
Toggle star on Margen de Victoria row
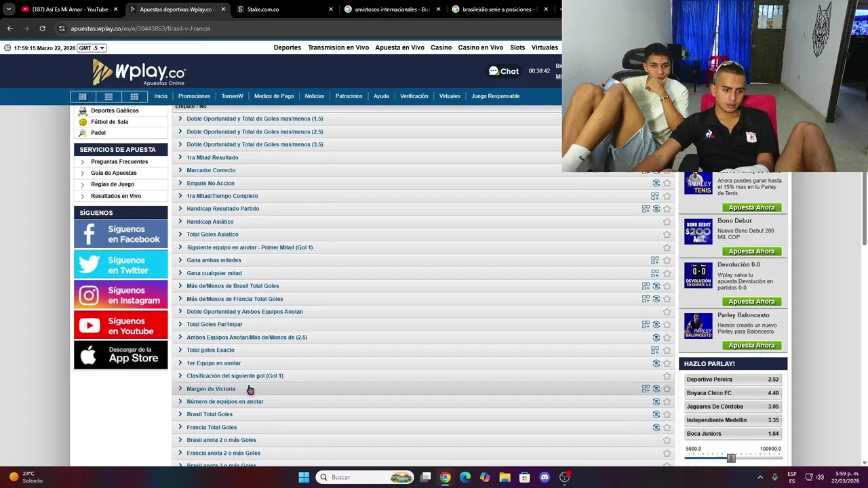pos(667,389)
